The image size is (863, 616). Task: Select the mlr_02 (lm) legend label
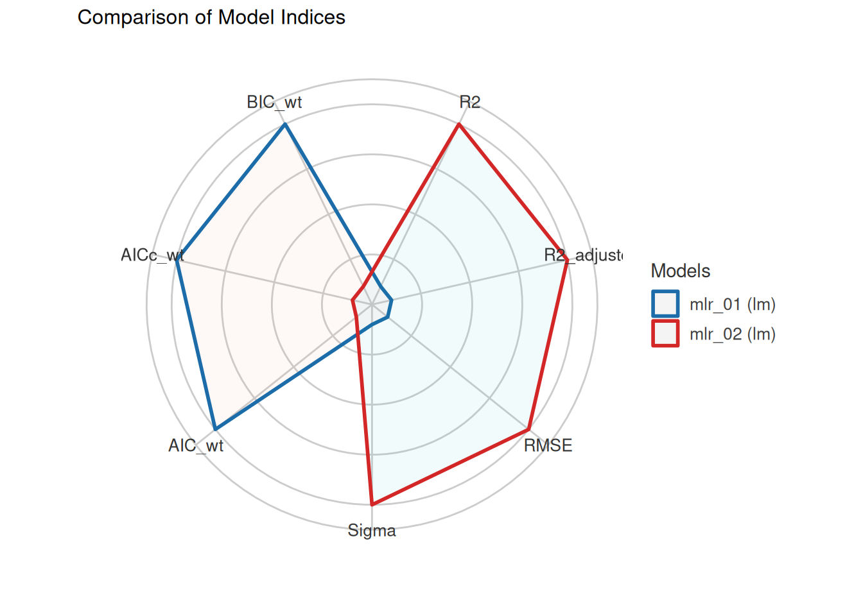[x=733, y=334]
